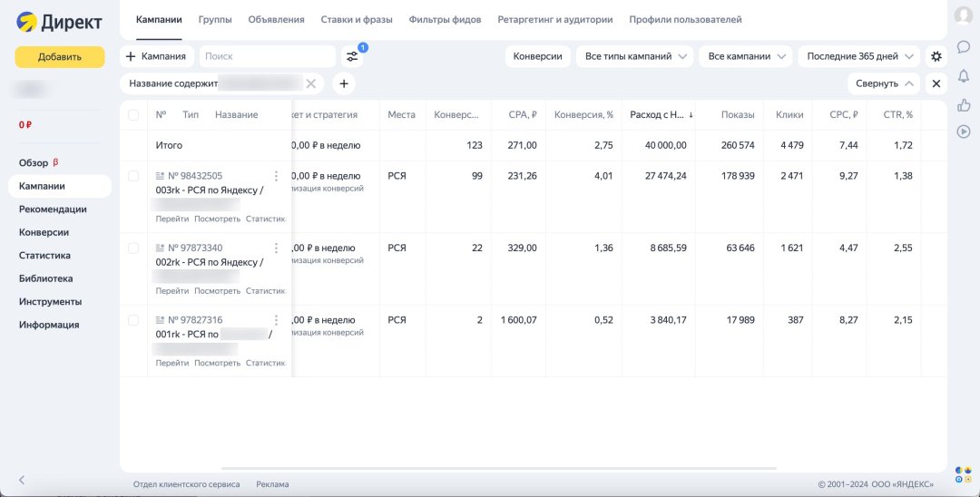Click the thumbs-up feedback icon
The width and height of the screenshot is (980, 497).
964,104
